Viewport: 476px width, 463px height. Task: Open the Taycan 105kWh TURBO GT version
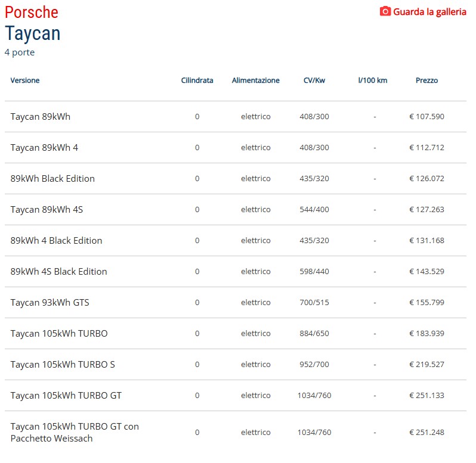(x=66, y=396)
